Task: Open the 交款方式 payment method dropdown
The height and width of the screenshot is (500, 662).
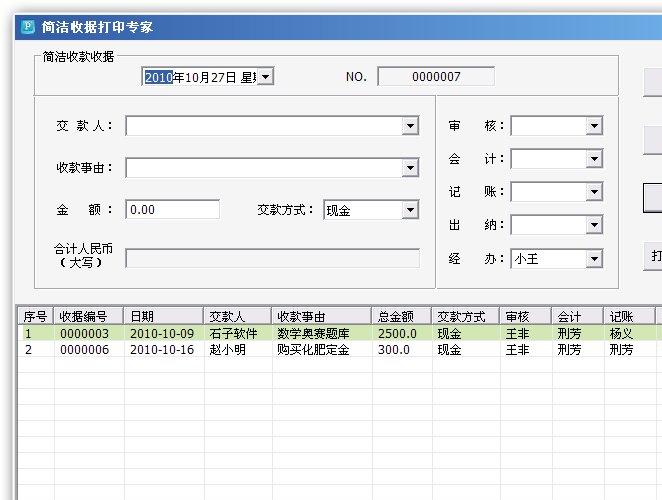Action: click(x=410, y=210)
